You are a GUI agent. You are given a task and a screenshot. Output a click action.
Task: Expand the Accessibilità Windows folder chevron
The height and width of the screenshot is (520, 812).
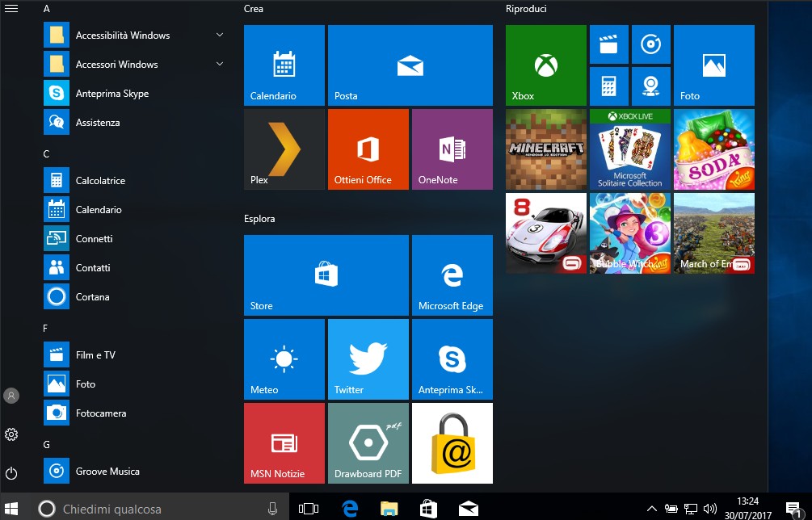tap(220, 35)
